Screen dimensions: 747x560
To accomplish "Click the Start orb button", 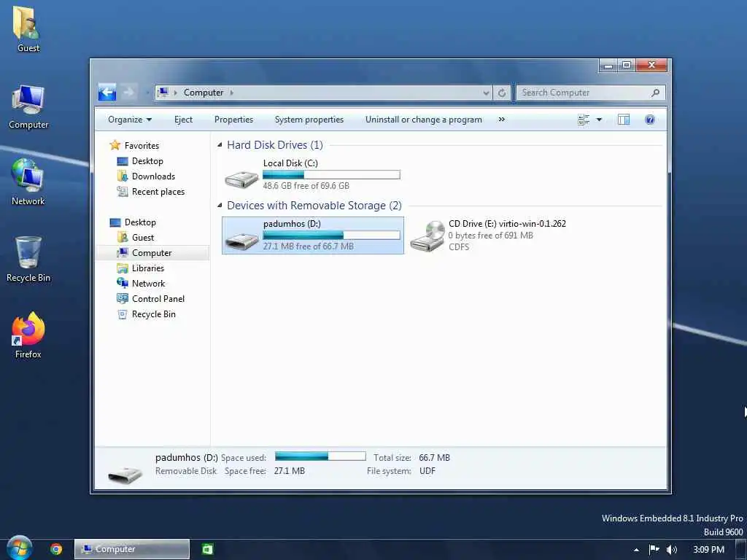I will pos(20,548).
